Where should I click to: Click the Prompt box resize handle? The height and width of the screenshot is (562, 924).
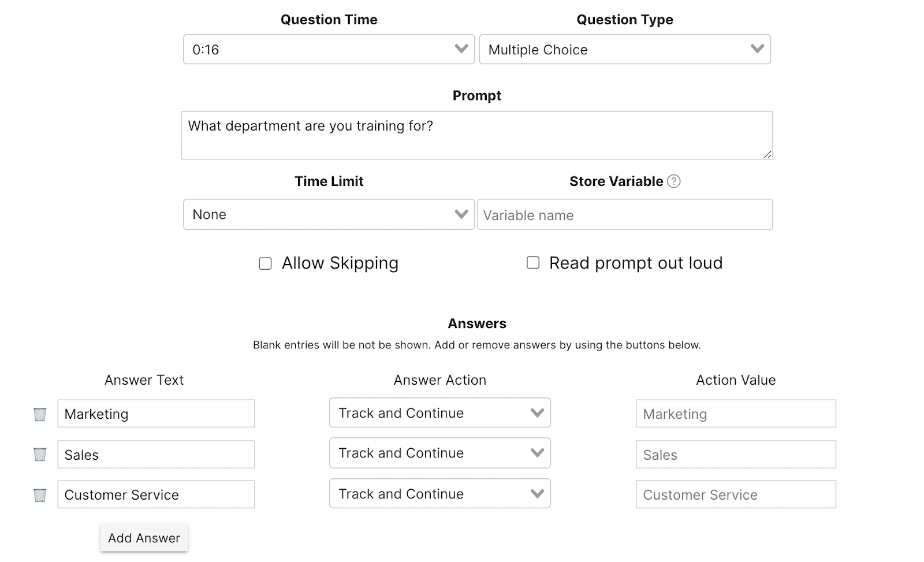point(768,155)
